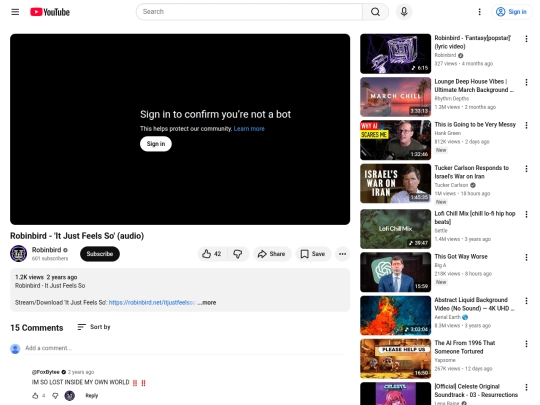Open options for Tucker Carlson video
Screen dimensions: 540x405
pos(526,169)
